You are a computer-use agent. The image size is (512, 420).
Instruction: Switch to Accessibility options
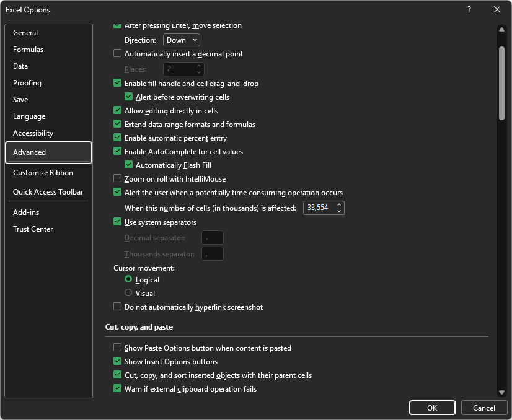pyautogui.click(x=48, y=133)
